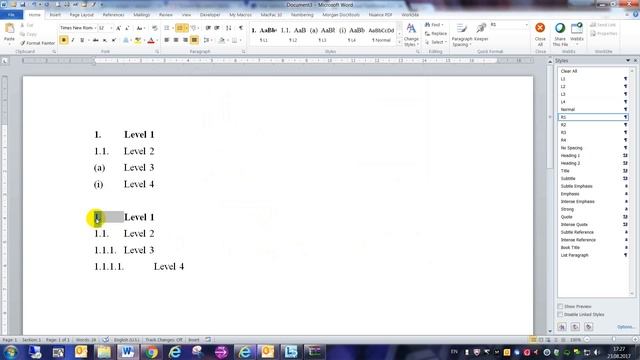Click the Styles pane options arrow
This screenshot has height=360, width=640.
click(628, 60)
